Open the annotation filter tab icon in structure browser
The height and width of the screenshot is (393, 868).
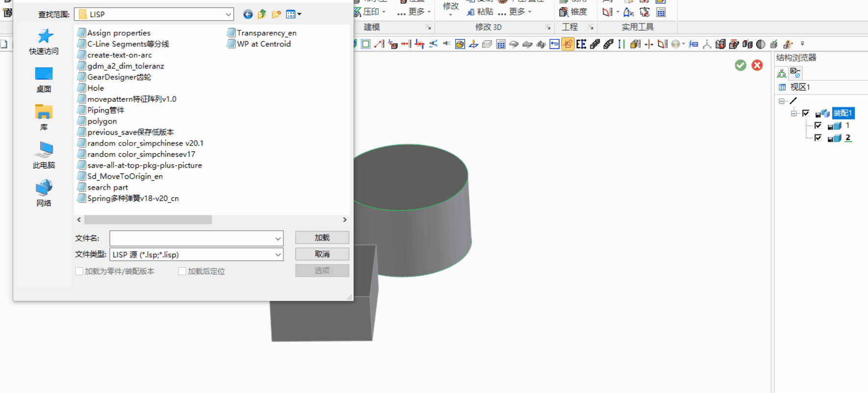click(795, 74)
